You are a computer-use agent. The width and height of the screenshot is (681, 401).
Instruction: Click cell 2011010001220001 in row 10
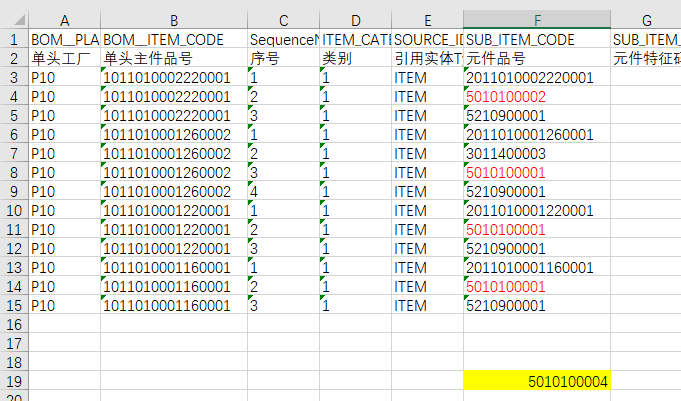(537, 211)
